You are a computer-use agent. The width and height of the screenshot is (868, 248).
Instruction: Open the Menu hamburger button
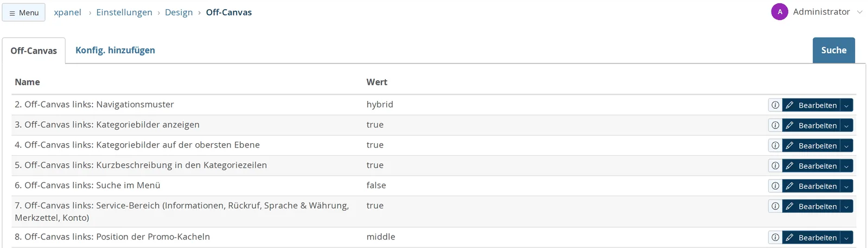coord(24,12)
